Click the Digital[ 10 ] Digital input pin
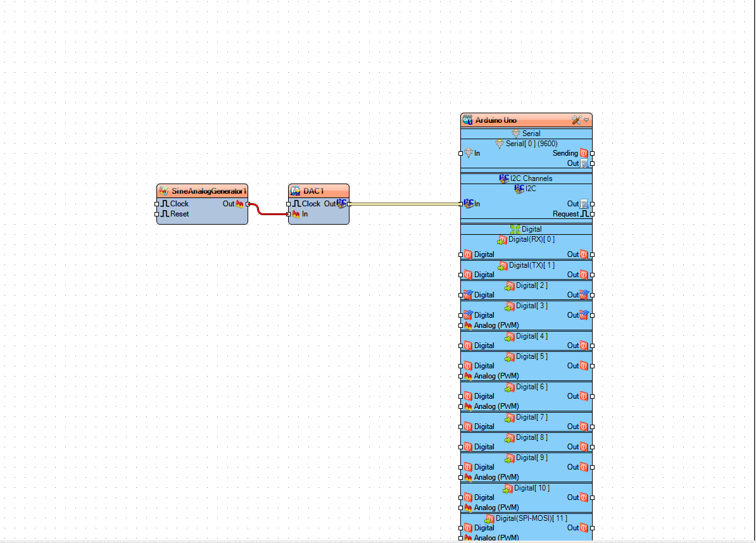The width and height of the screenshot is (756, 543). coord(460,497)
